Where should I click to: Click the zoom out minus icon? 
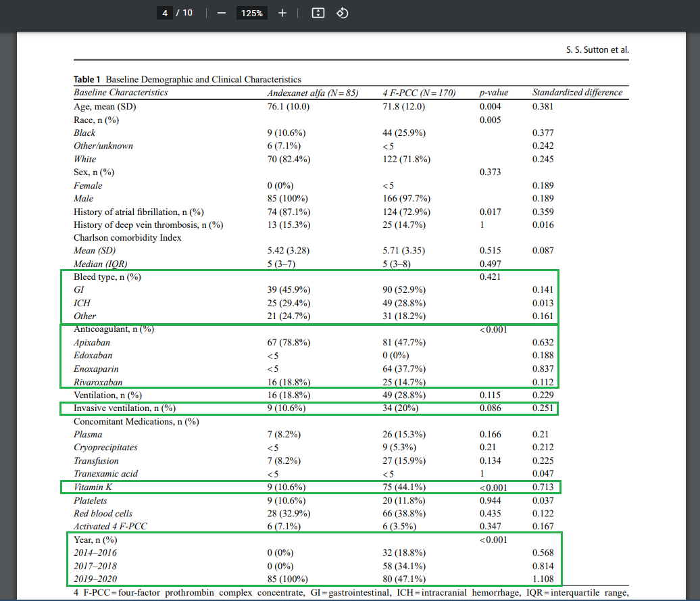click(x=222, y=14)
